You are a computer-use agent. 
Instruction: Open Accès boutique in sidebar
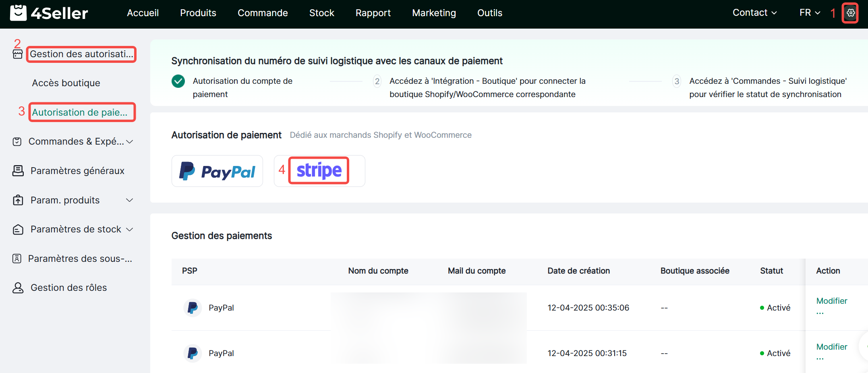pyautogui.click(x=66, y=83)
